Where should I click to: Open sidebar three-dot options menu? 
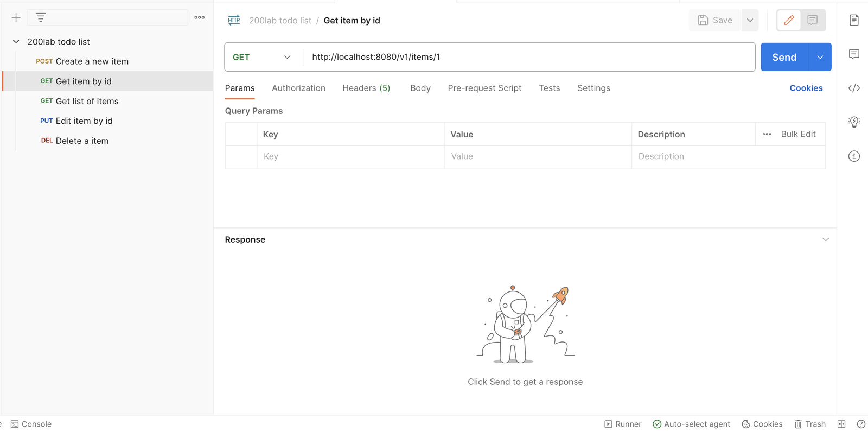coord(200,17)
